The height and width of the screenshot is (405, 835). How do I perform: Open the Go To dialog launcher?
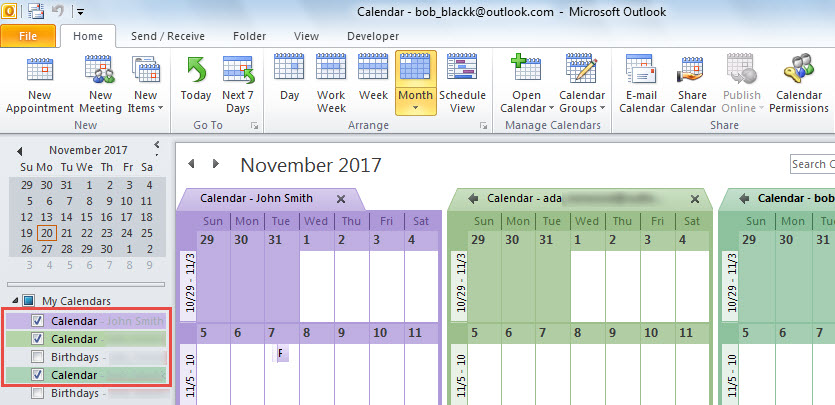coord(255,126)
